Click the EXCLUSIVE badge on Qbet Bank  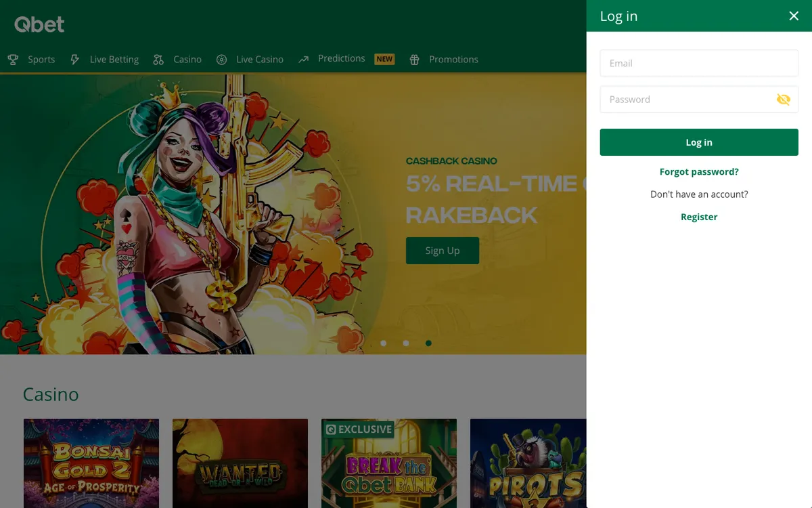(359, 429)
